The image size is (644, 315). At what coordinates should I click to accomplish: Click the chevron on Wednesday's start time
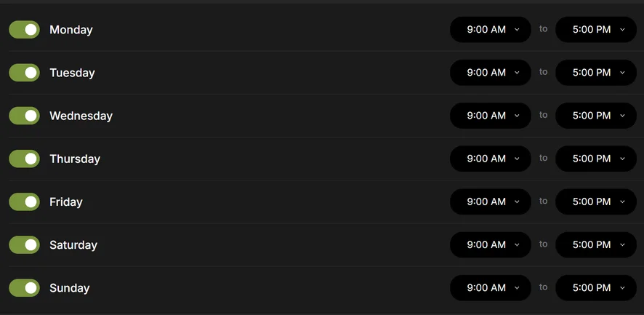click(517, 116)
